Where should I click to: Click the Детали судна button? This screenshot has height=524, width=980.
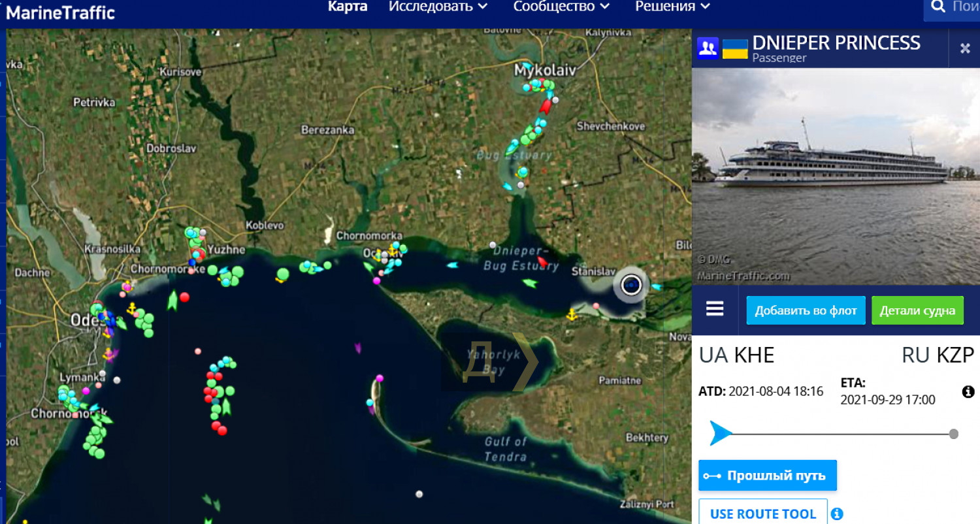(917, 310)
